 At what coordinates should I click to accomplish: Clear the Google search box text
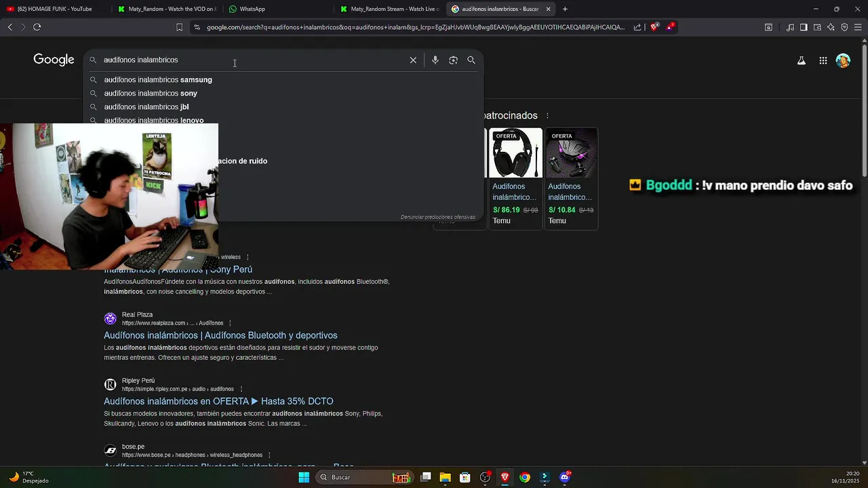tap(413, 60)
